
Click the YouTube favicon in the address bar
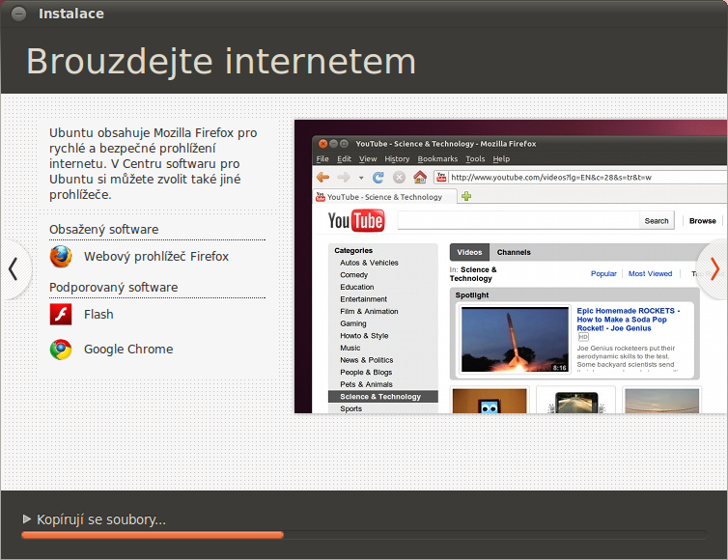[441, 177]
